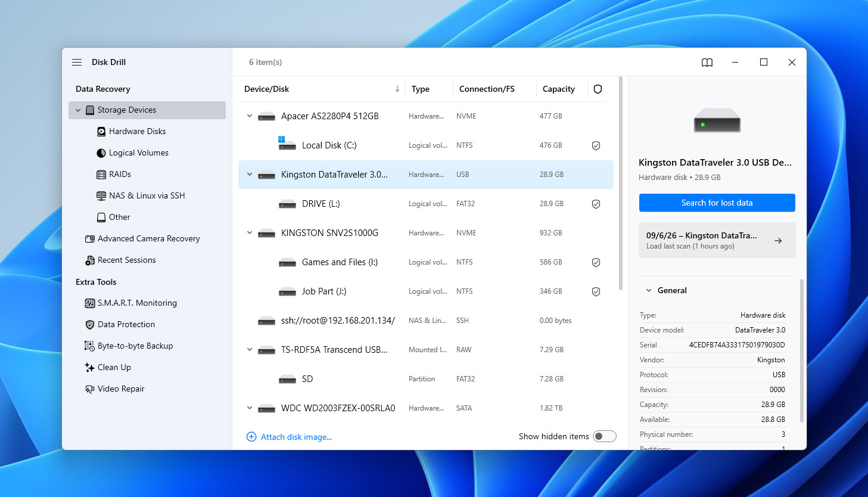Image resolution: width=868 pixels, height=497 pixels.
Task: Click Search for lost data button
Action: [x=717, y=203]
